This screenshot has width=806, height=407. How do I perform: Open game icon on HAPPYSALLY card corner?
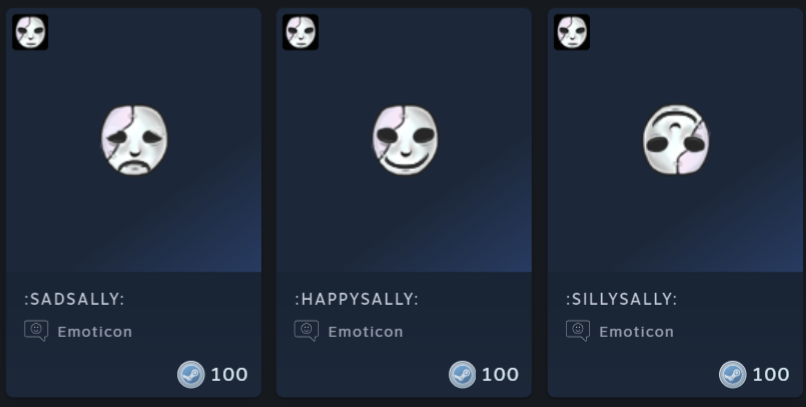(x=301, y=32)
